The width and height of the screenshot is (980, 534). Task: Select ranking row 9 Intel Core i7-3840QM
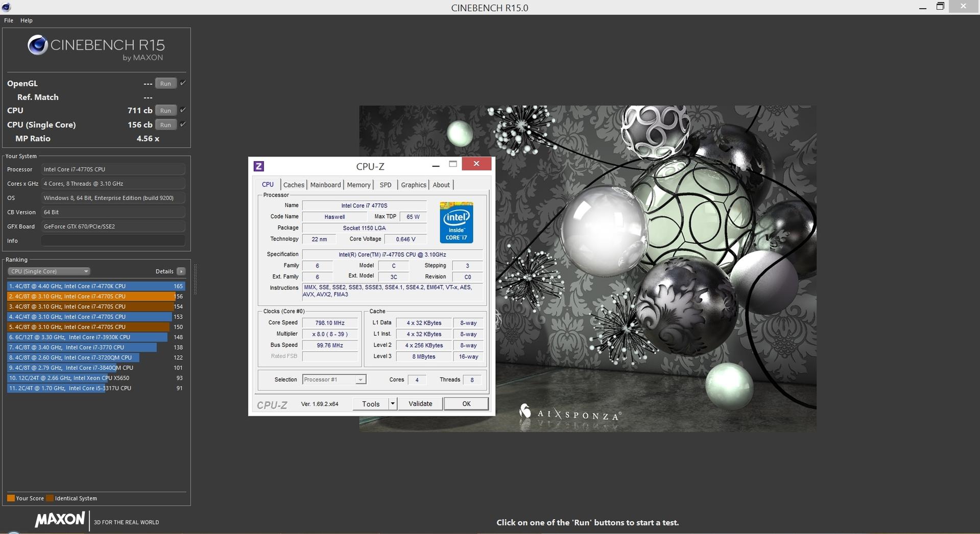96,368
